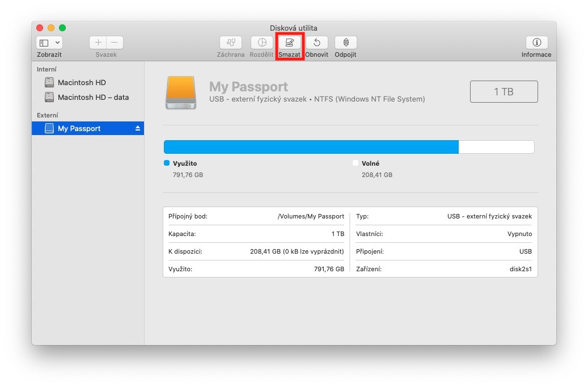The image size is (588, 387).
Task: Zoom window with green button
Action: [x=62, y=28]
